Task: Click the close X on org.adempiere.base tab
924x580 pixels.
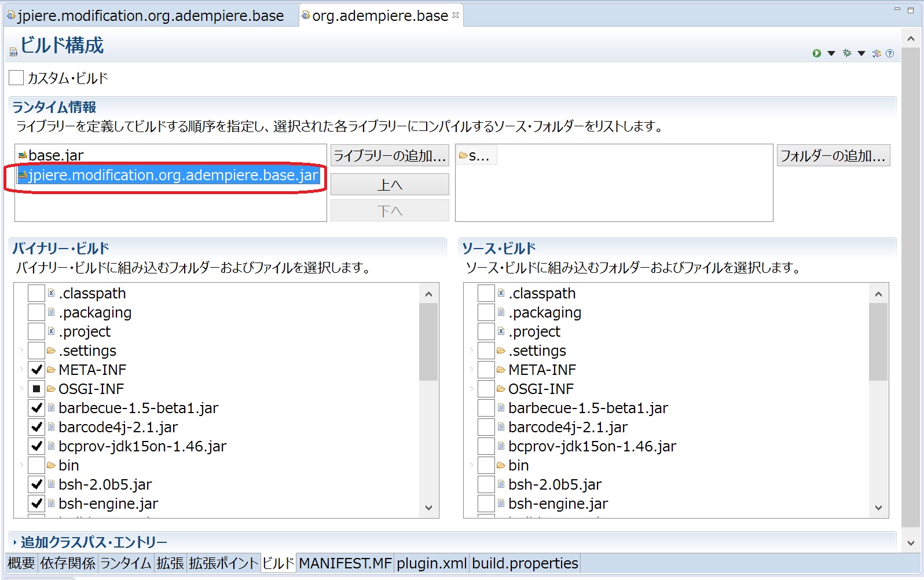Action: tap(456, 16)
